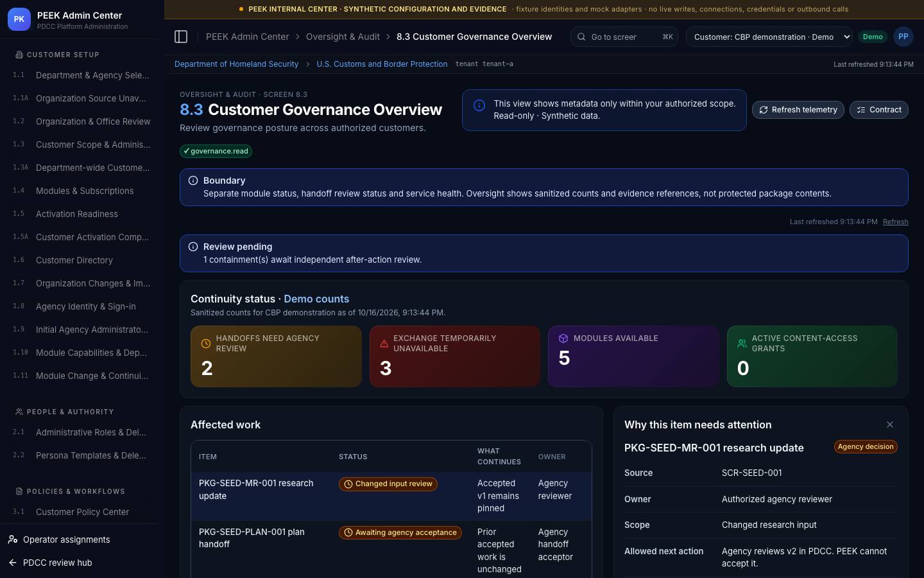Open the PP user avatar
The image size is (924, 578).
tap(903, 37)
